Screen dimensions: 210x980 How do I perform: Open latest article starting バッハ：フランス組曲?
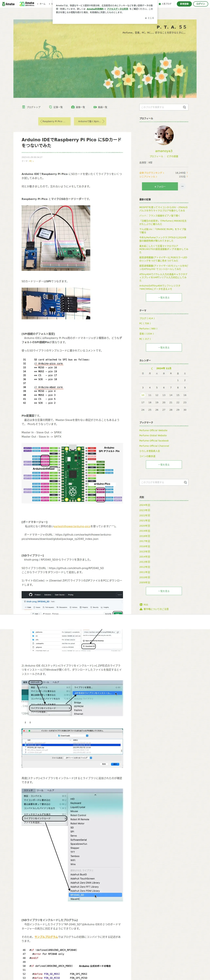(x=159, y=216)
